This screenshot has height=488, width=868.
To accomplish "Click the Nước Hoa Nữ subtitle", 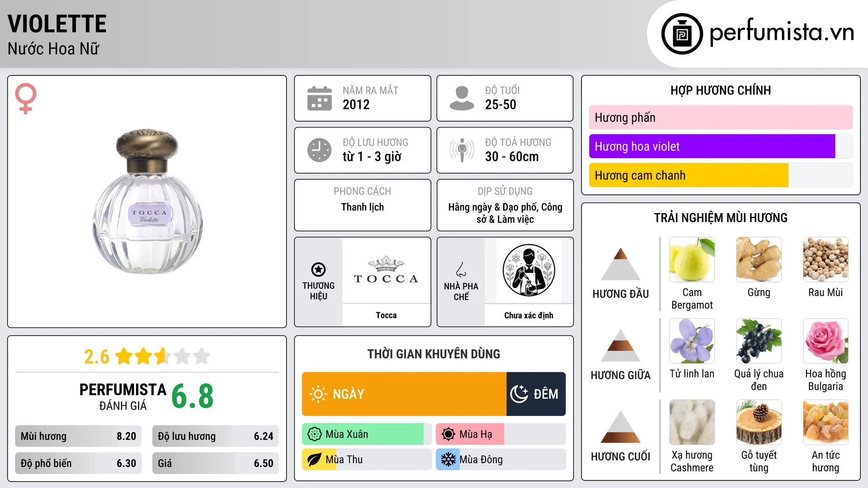I will pyautogui.click(x=53, y=49).
